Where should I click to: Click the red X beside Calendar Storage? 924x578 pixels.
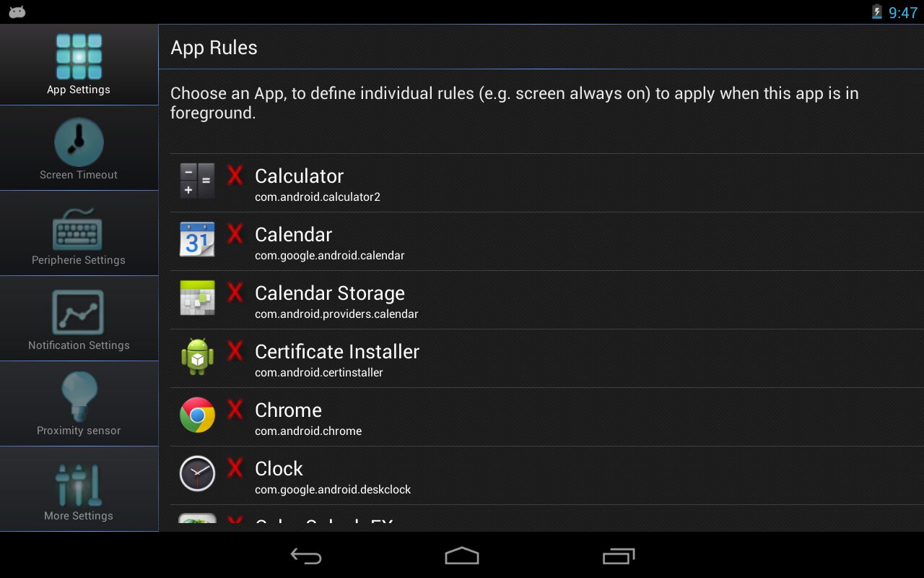click(x=235, y=292)
